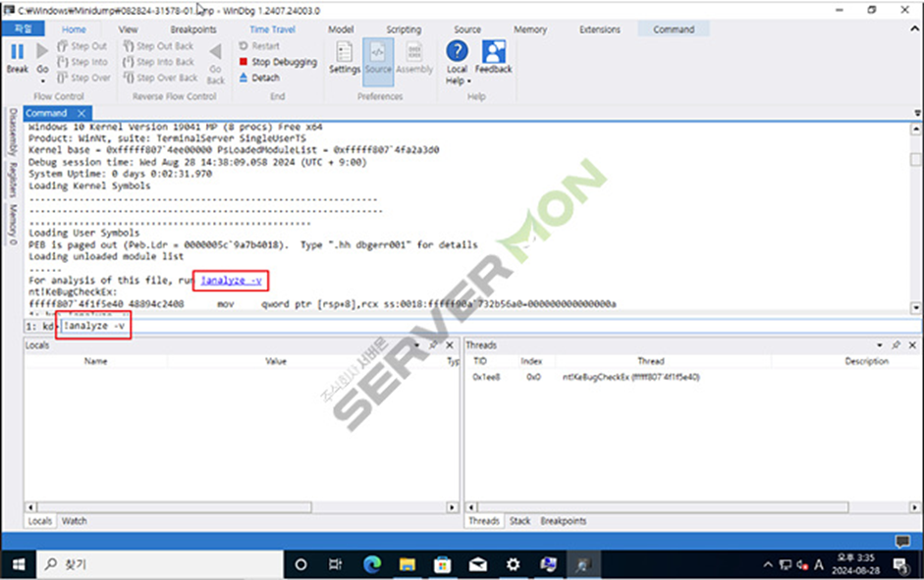Open the Windows Start menu
Image resolution: width=924 pixels, height=580 pixels.
pos(19,564)
